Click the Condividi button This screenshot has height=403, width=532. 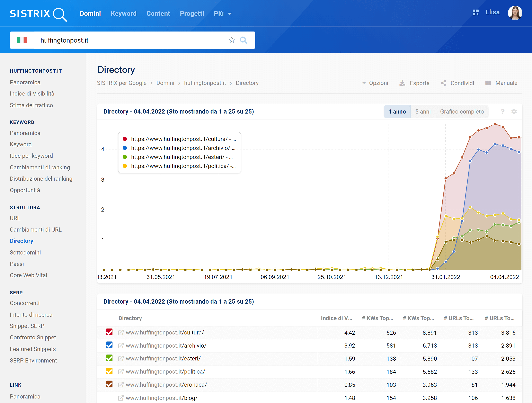(x=457, y=83)
